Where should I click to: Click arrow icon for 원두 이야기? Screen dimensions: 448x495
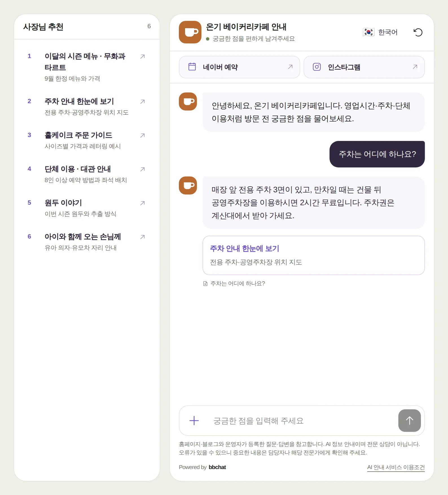pyautogui.click(x=142, y=203)
